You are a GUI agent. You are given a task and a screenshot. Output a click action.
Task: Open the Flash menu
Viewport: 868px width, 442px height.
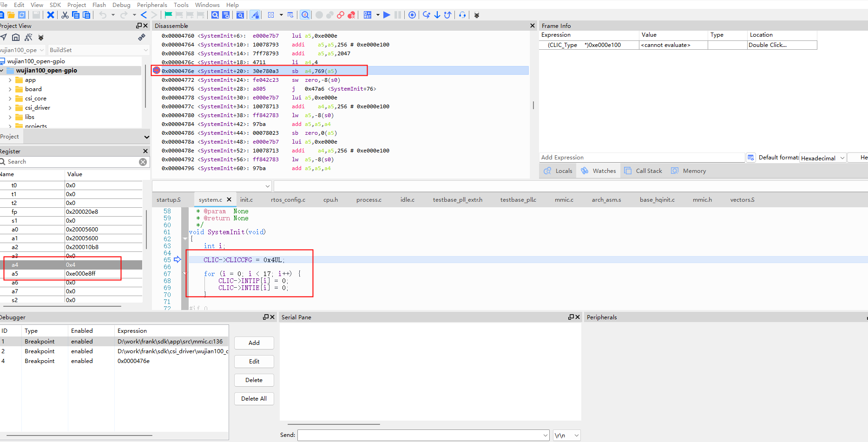point(99,5)
